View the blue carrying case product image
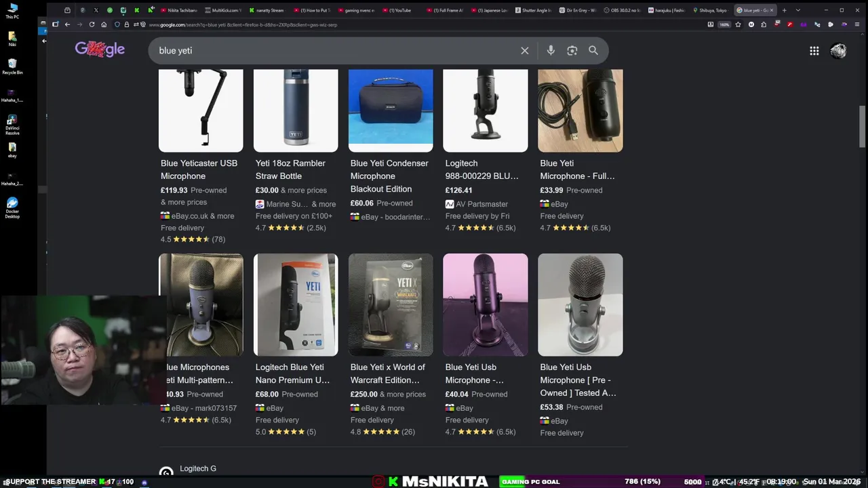868x488 pixels. click(x=391, y=110)
